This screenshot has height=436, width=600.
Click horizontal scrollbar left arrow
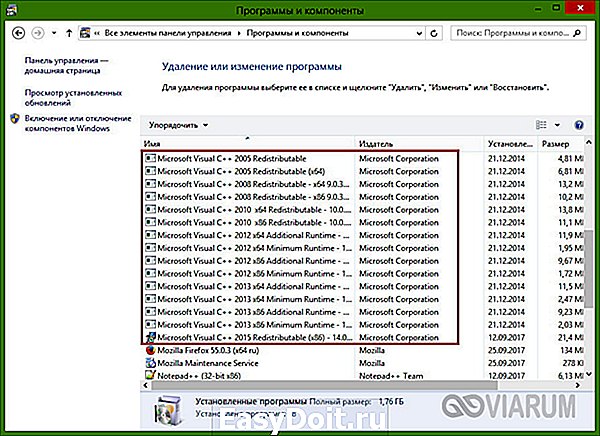(145, 385)
